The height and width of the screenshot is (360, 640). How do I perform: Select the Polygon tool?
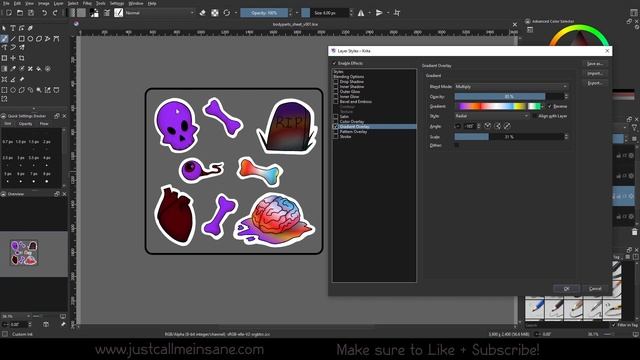pos(39,39)
